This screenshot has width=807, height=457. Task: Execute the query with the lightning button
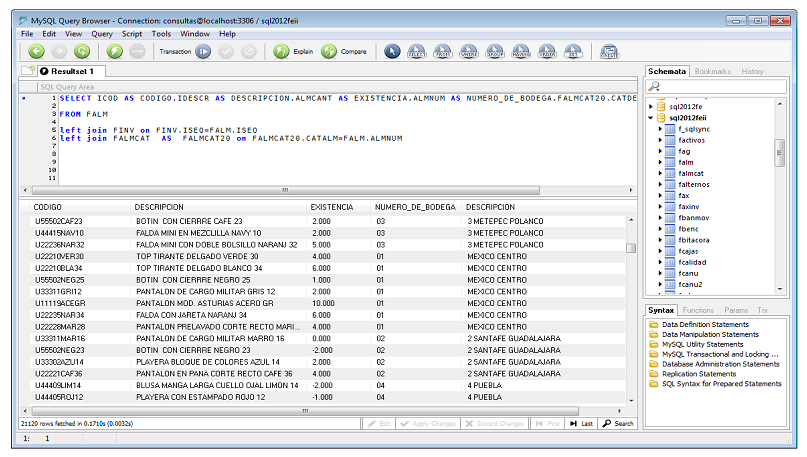coord(115,51)
